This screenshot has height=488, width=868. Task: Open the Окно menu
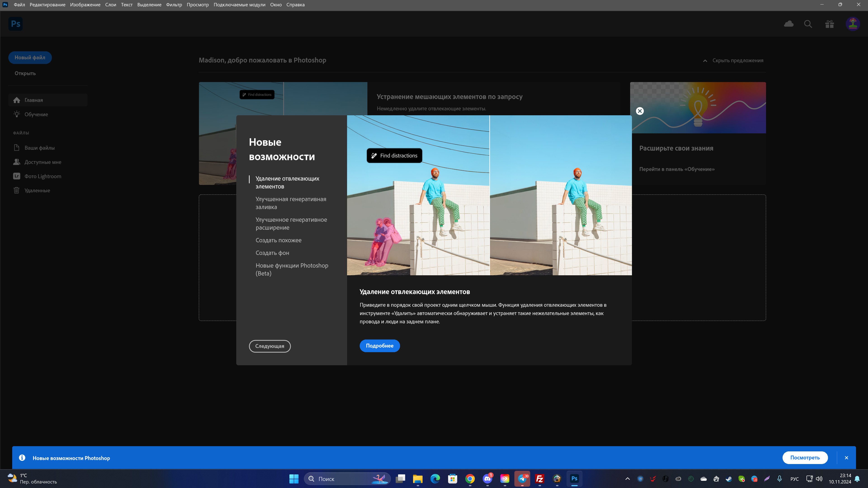pyautogui.click(x=276, y=5)
